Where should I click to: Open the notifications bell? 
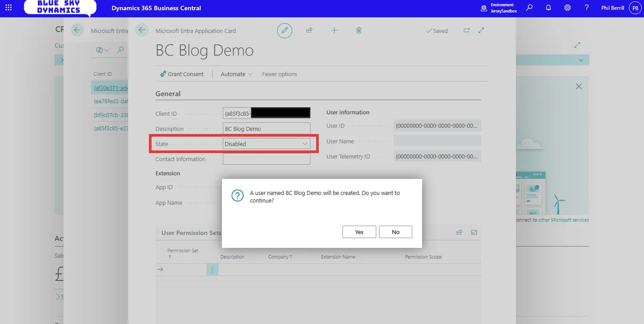tap(548, 8)
